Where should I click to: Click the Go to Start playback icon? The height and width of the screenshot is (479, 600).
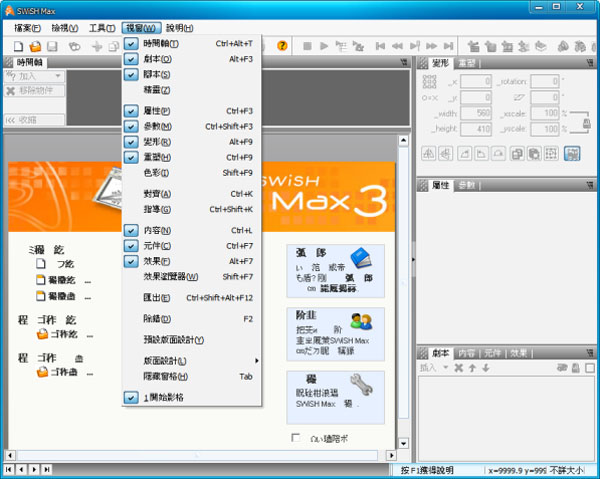[380, 46]
